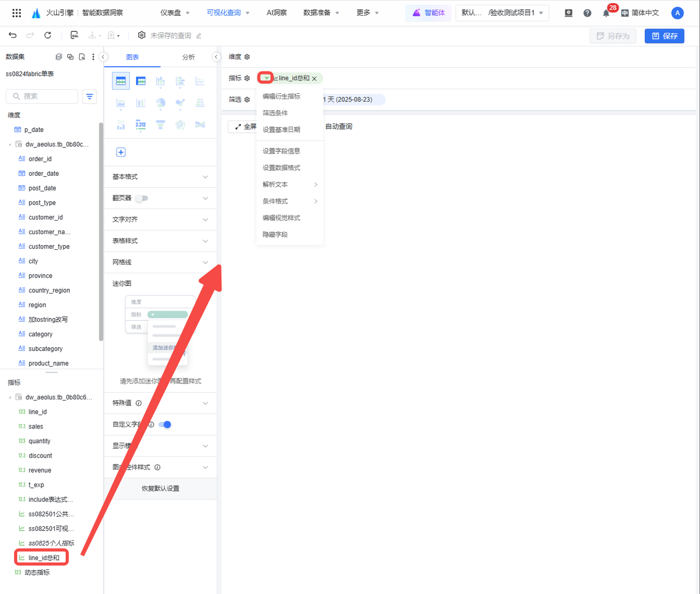Click the add custom chart plus icon

tap(121, 152)
